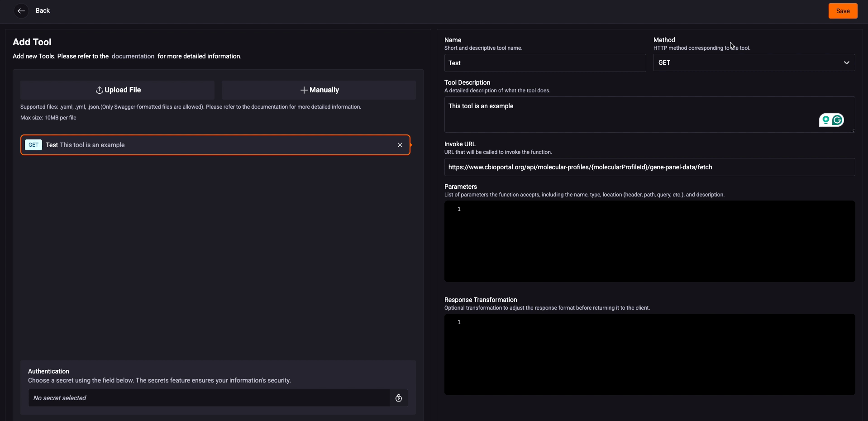Viewport: 868px width, 421px height.
Task: Click into the Name input field
Action: coord(544,63)
